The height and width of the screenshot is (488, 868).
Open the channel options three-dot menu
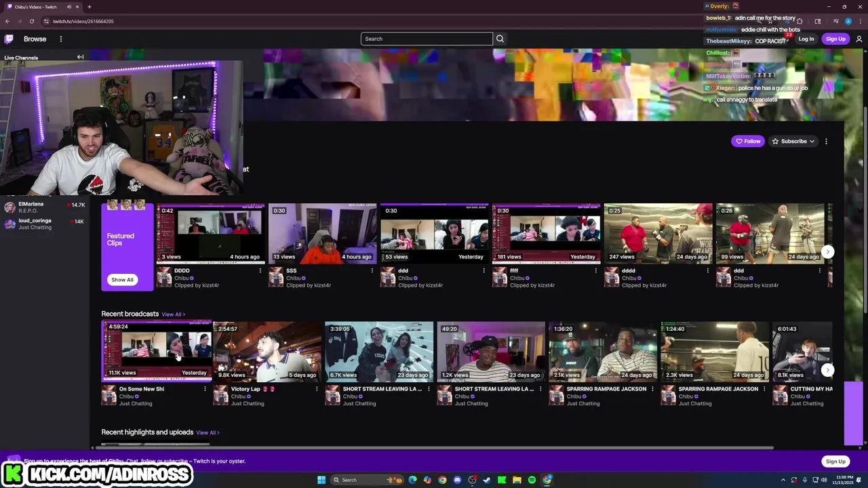[x=826, y=141]
